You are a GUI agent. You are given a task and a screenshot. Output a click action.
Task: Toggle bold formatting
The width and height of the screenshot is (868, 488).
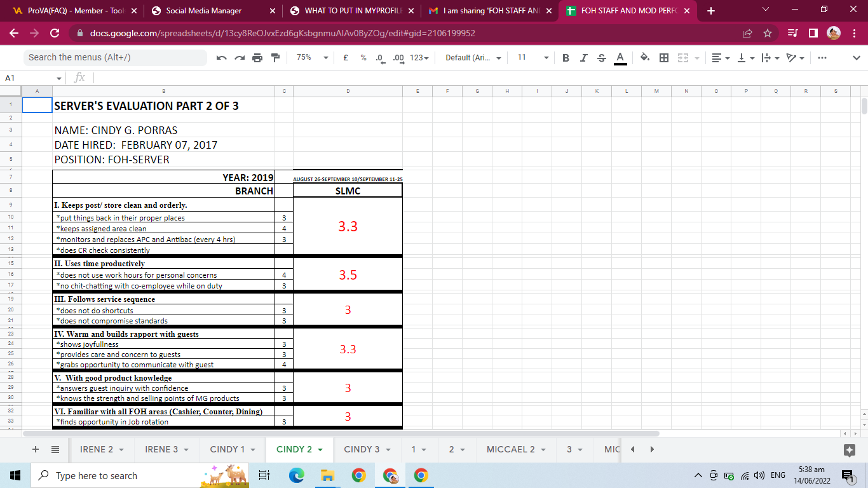(565, 57)
